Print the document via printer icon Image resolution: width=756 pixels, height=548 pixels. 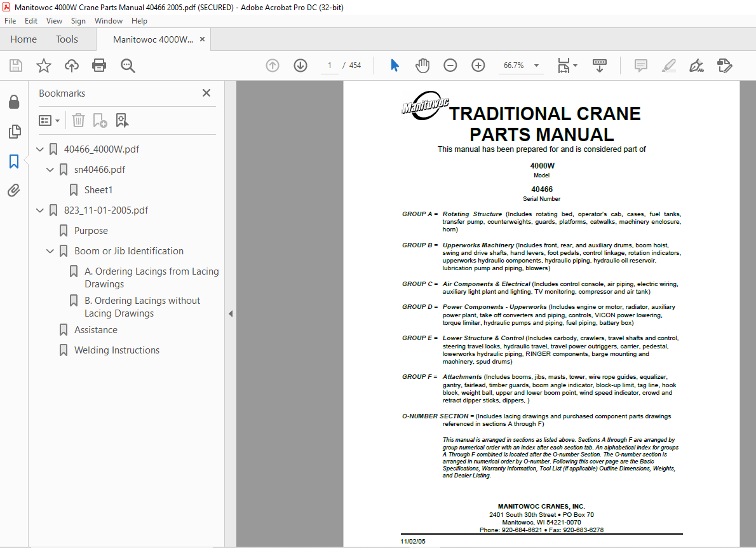[x=99, y=65]
